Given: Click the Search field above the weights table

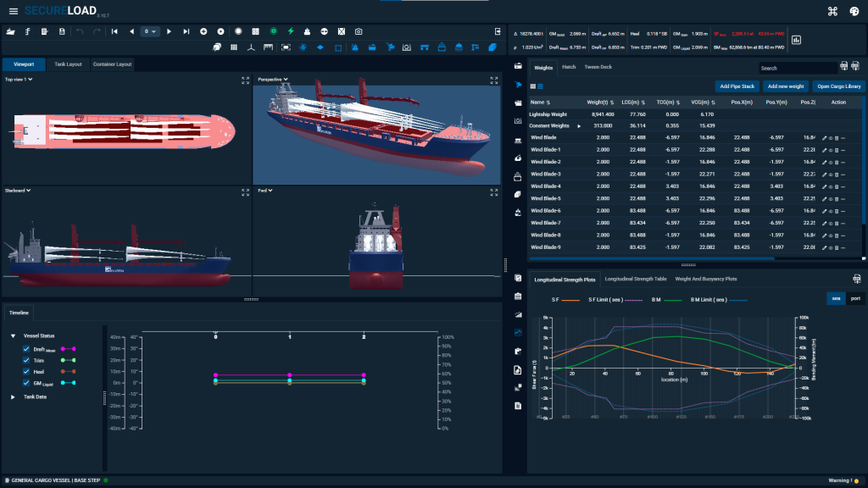Looking at the screenshot, I should pos(796,68).
